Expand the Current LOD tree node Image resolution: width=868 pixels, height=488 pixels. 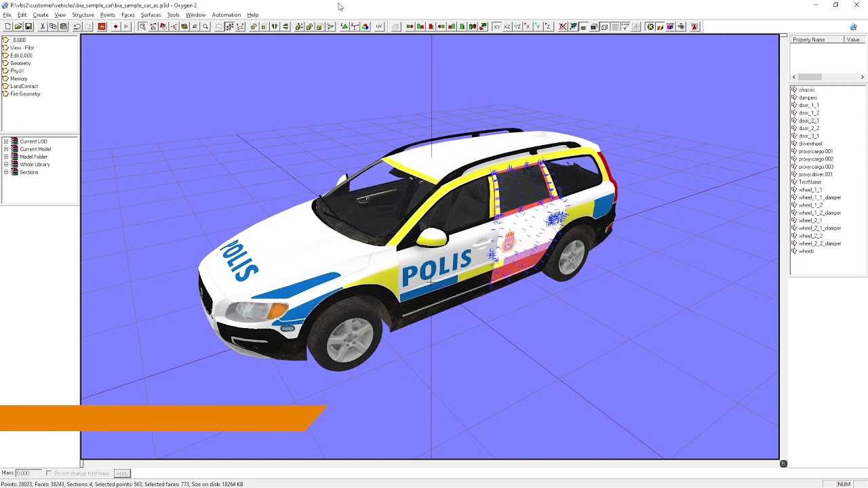click(x=6, y=142)
